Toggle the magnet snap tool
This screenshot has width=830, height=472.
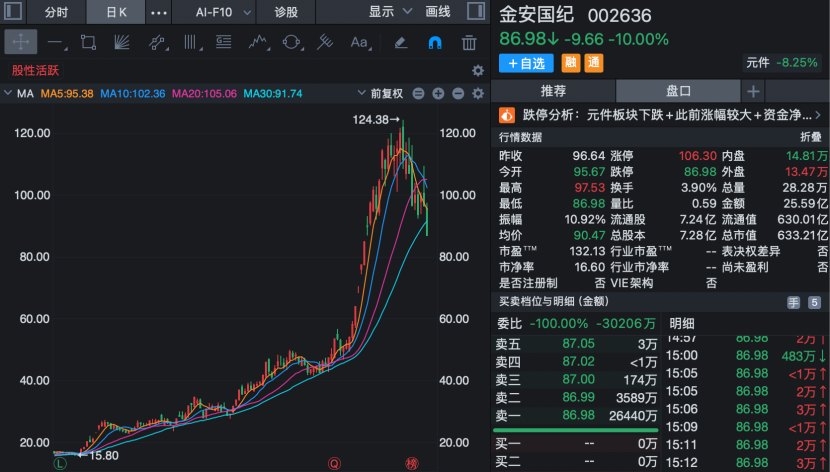coord(435,42)
